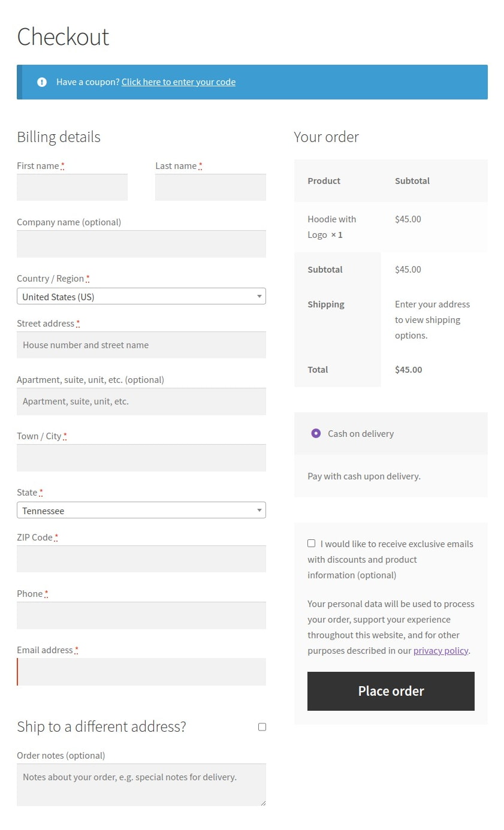
Task: Click the Company name optional field
Action: [x=141, y=243]
